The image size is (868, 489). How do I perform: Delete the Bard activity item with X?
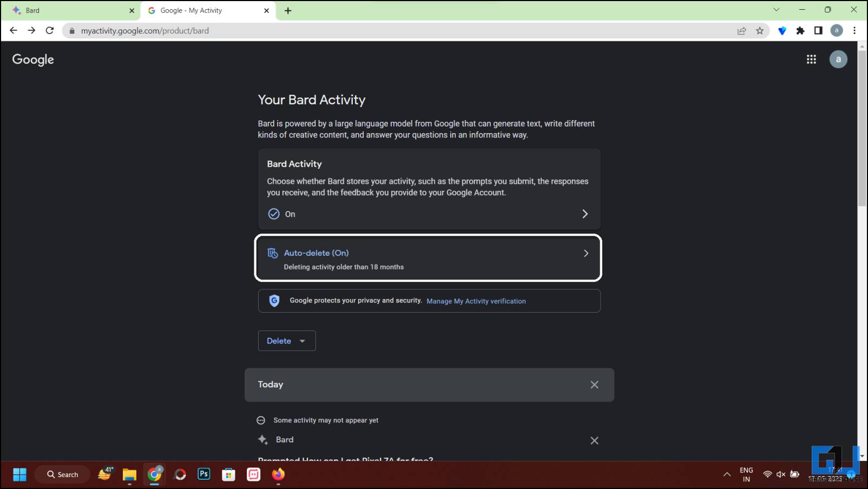pos(594,440)
